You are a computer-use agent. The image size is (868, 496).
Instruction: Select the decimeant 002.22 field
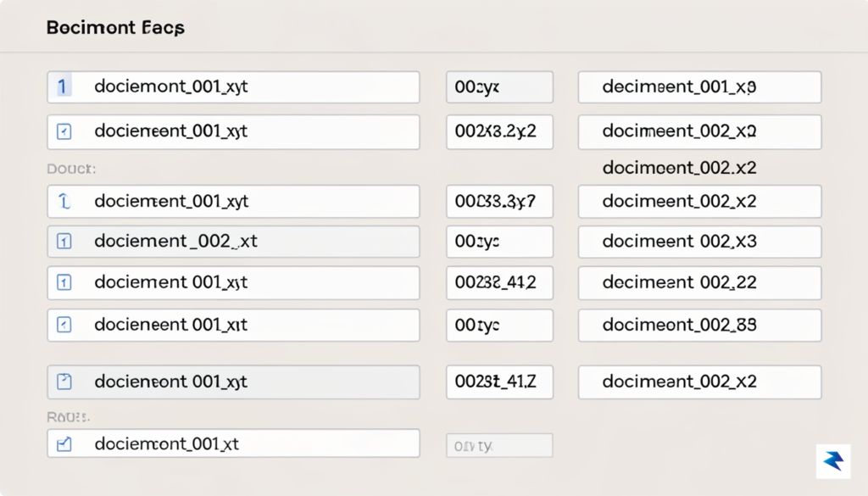pyautogui.click(x=699, y=283)
